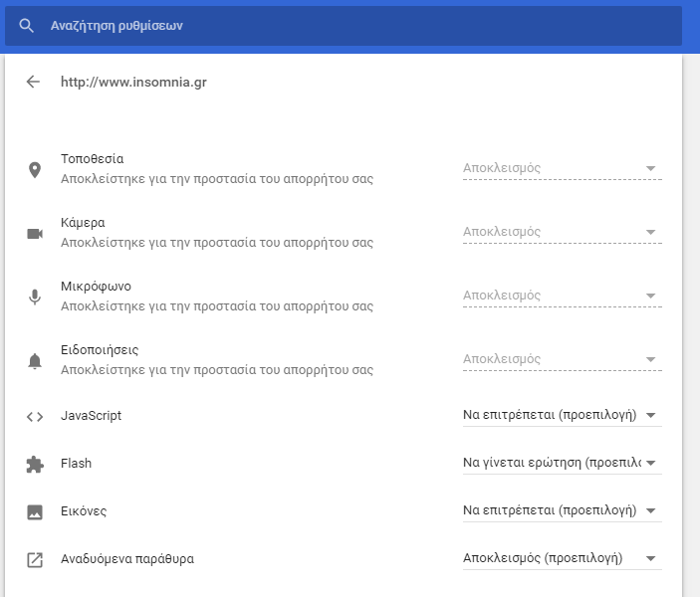
Task: Click the http://www.insomnia.gr site title
Action: [133, 83]
